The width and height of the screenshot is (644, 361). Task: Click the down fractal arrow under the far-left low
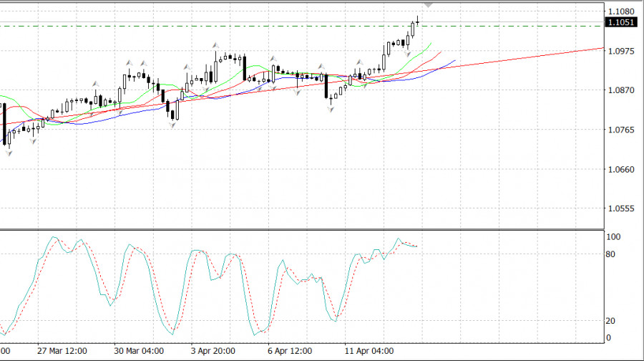pyautogui.click(x=9, y=153)
